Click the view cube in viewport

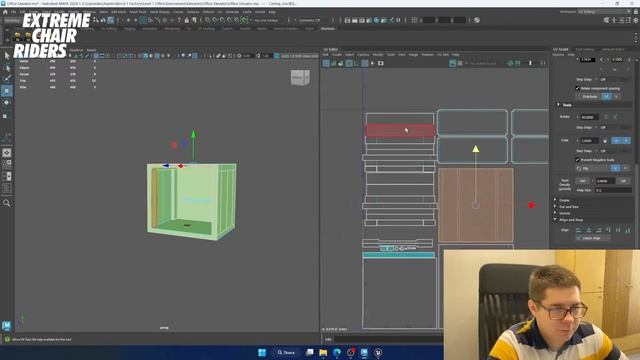tap(300, 78)
